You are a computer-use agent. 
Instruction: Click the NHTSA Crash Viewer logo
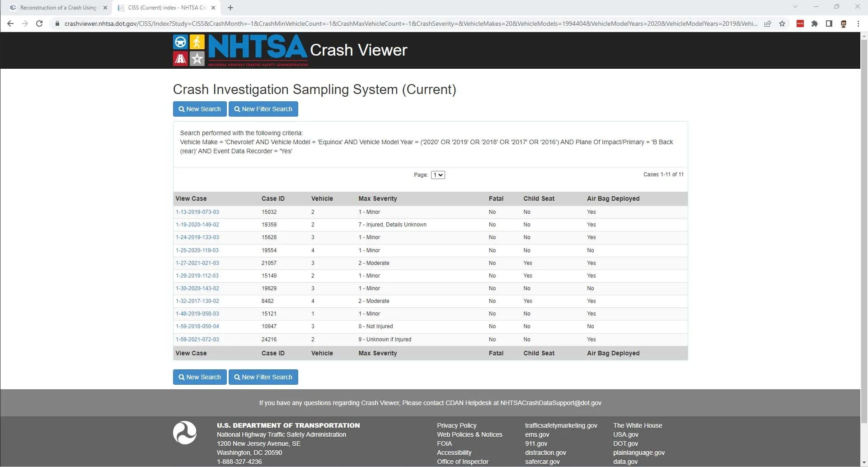[239, 50]
